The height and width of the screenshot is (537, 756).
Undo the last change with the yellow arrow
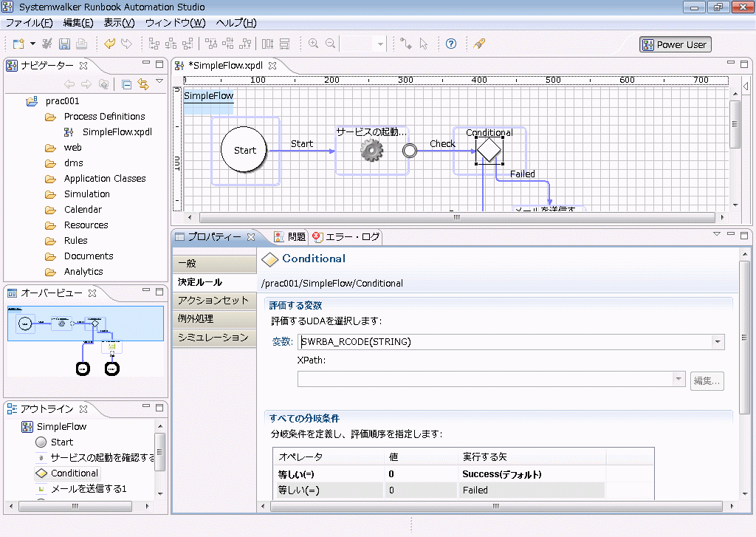(x=110, y=44)
